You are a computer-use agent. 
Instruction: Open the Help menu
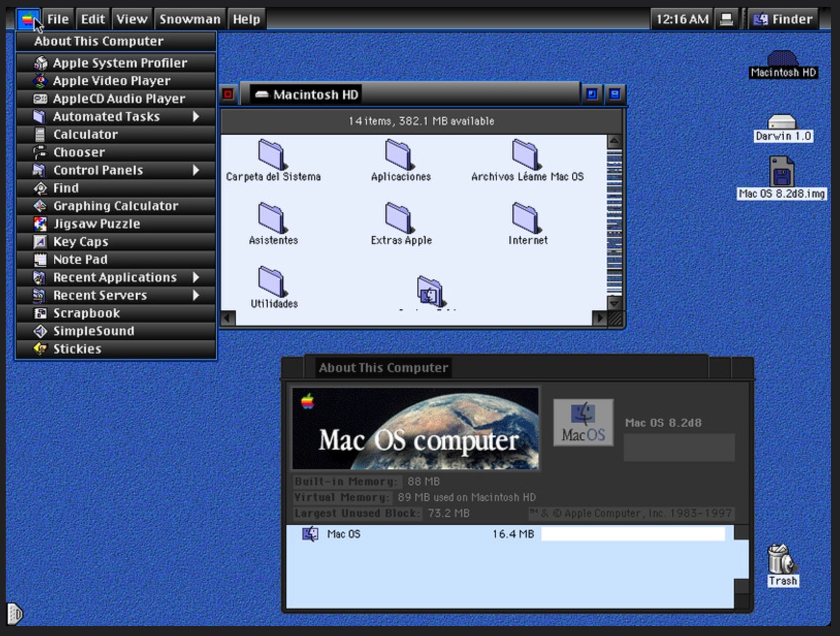pyautogui.click(x=246, y=20)
